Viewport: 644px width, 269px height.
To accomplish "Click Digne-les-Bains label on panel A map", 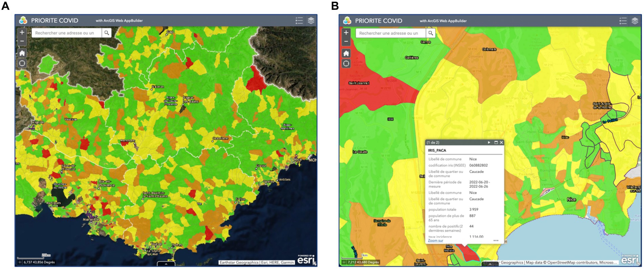I will pos(191,99).
